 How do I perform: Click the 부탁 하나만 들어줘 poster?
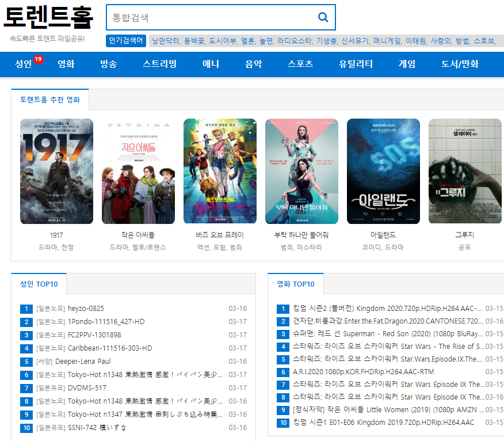[x=301, y=171]
